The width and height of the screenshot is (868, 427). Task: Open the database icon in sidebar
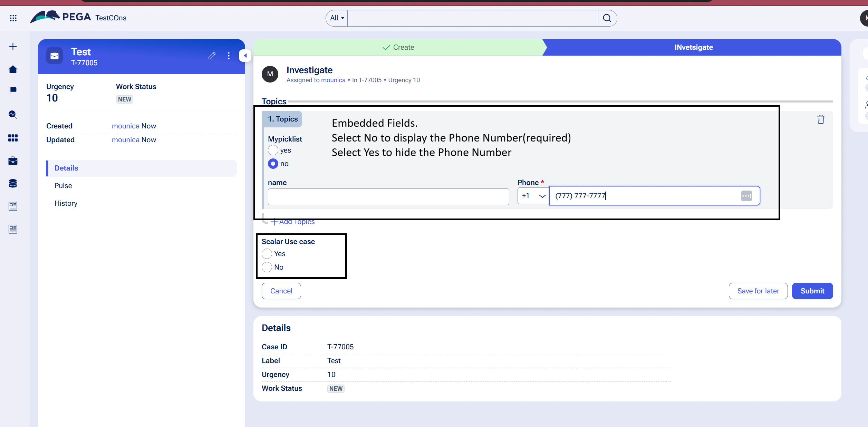click(13, 183)
